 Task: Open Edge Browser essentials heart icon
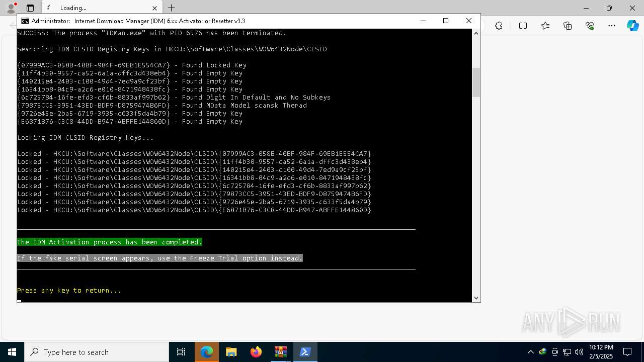click(x=590, y=26)
